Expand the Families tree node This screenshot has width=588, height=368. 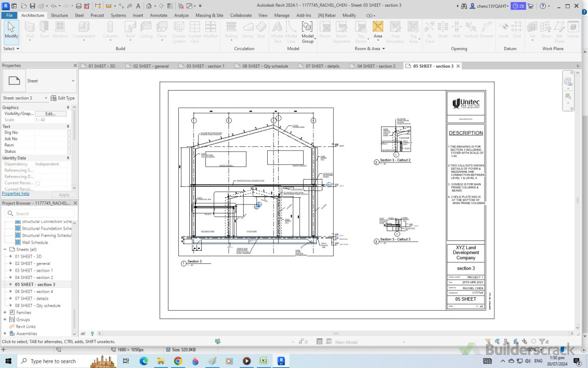(5, 312)
